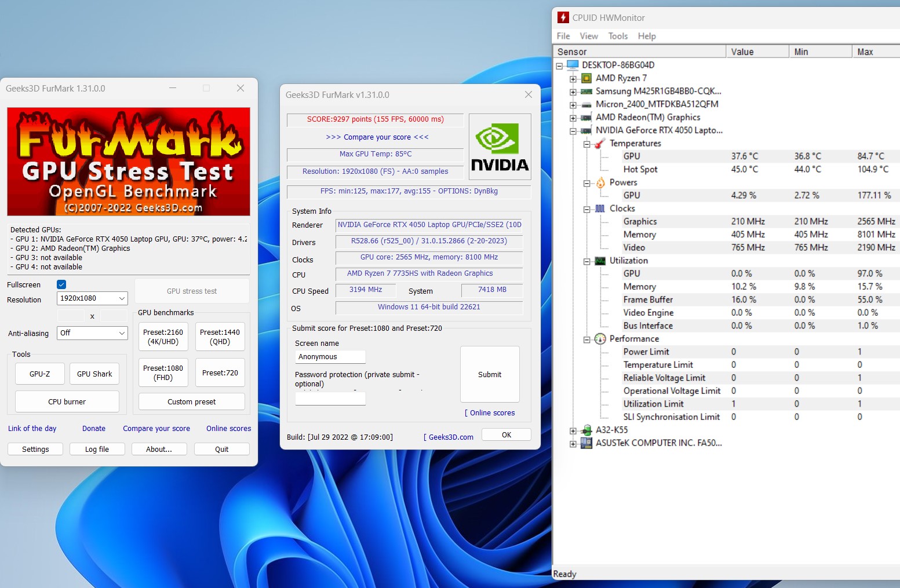Image resolution: width=900 pixels, height=588 pixels.
Task: Click the NVIDIA GeForce RTX 4050 card icon
Action: point(586,131)
